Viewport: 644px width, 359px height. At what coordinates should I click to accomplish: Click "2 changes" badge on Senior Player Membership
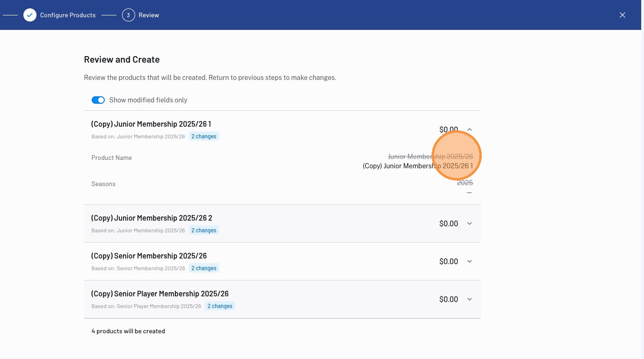click(220, 306)
